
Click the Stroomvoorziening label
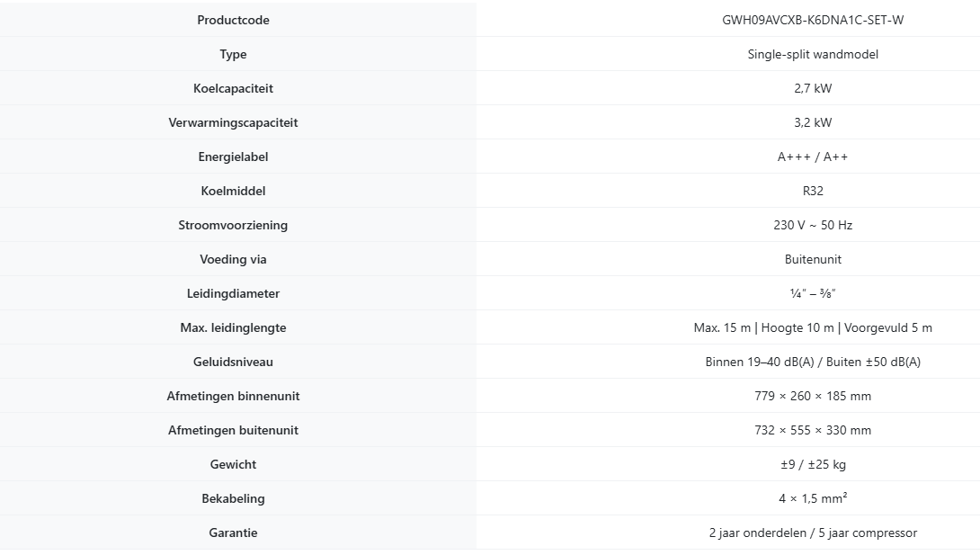233,225
